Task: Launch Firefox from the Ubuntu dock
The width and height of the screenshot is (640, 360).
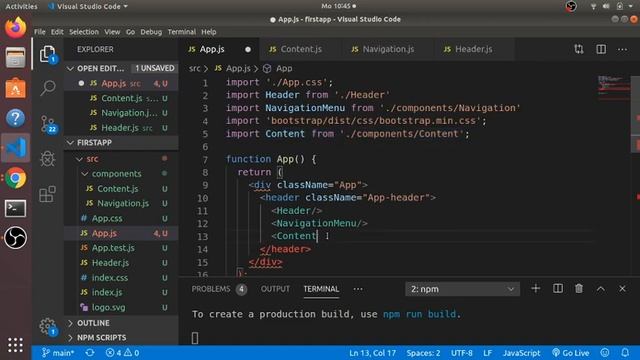Action: pos(16,28)
